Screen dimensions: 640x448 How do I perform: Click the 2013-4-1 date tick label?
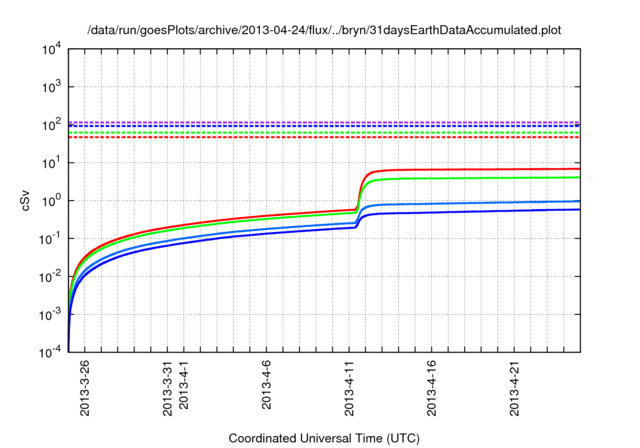[x=184, y=385]
